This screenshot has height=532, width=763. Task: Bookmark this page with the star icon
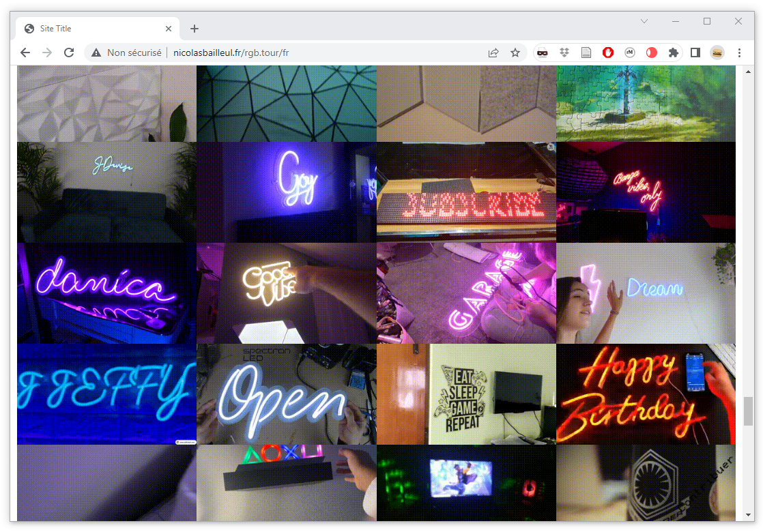(515, 53)
